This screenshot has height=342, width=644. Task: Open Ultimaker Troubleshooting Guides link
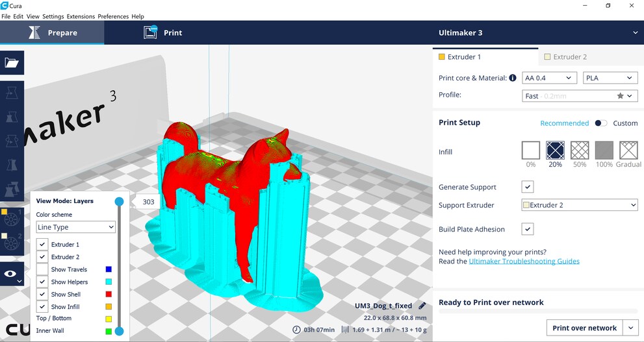(x=524, y=262)
